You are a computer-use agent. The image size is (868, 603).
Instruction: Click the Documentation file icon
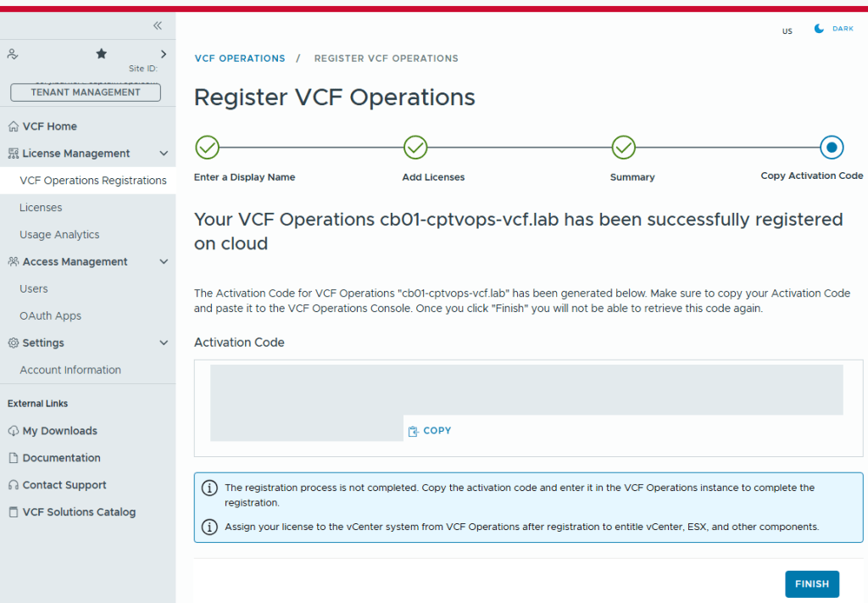(13, 458)
